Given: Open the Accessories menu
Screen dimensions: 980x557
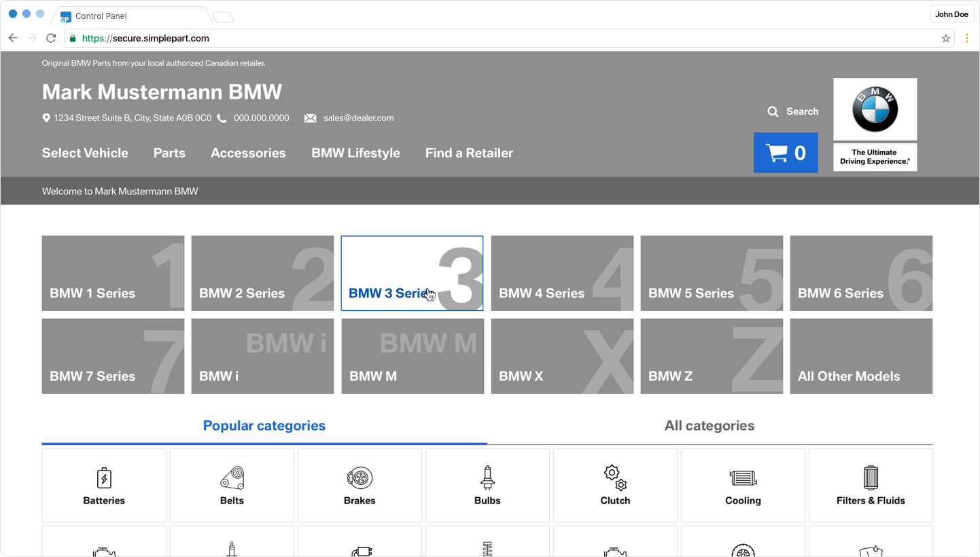Looking at the screenshot, I should pos(248,153).
